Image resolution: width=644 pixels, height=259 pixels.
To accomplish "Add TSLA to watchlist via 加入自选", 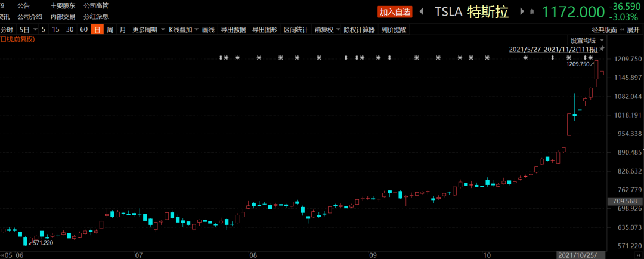I will pyautogui.click(x=395, y=12).
